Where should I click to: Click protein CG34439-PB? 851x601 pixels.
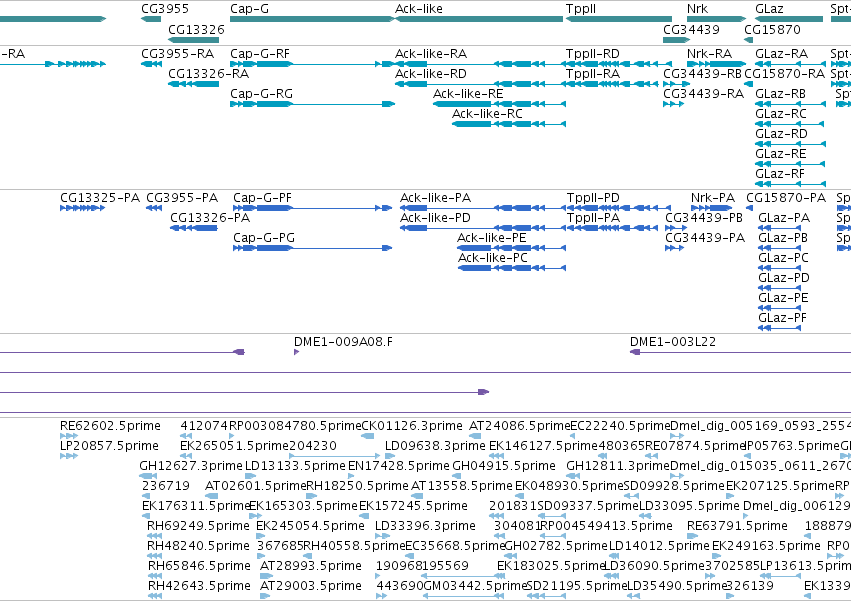coord(676,228)
